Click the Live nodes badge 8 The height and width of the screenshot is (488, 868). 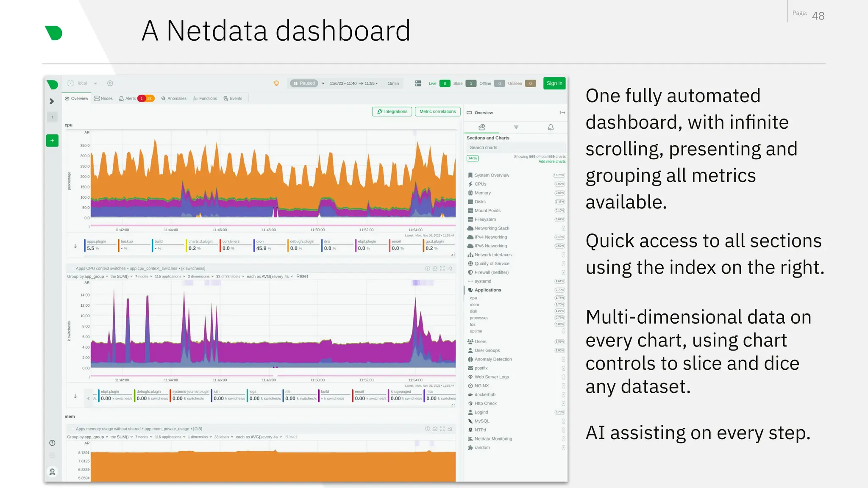[445, 83]
